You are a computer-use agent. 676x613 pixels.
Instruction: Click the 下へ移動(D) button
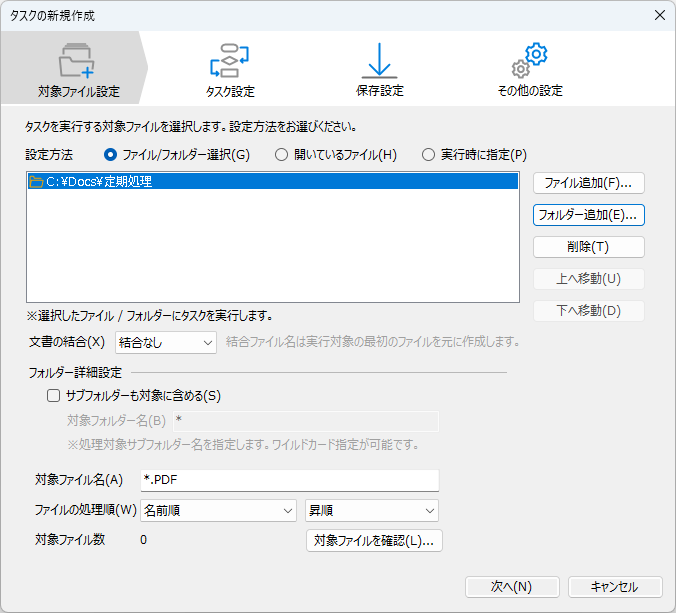tap(589, 311)
